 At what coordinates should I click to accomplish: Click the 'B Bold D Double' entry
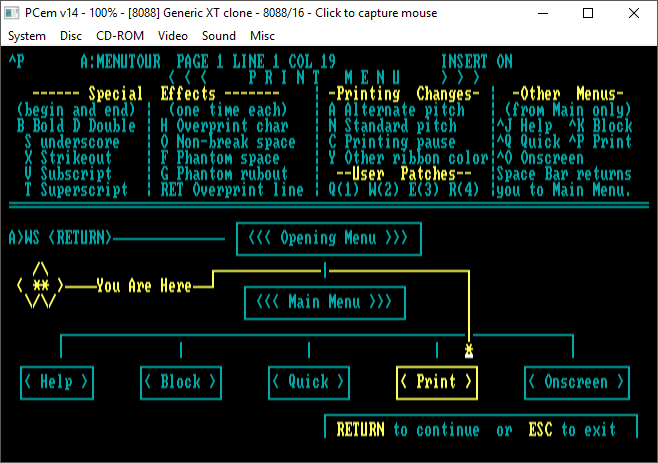pyautogui.click(x=76, y=126)
